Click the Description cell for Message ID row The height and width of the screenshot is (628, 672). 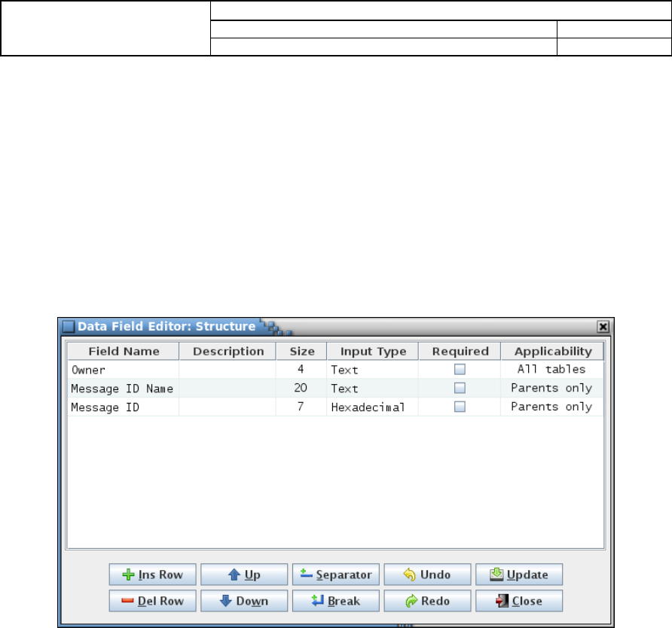228,407
